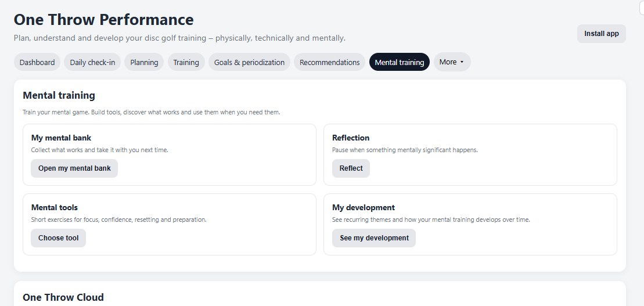The width and height of the screenshot is (644, 306).
Task: Go to the Recommendations tab
Action: coord(329,62)
